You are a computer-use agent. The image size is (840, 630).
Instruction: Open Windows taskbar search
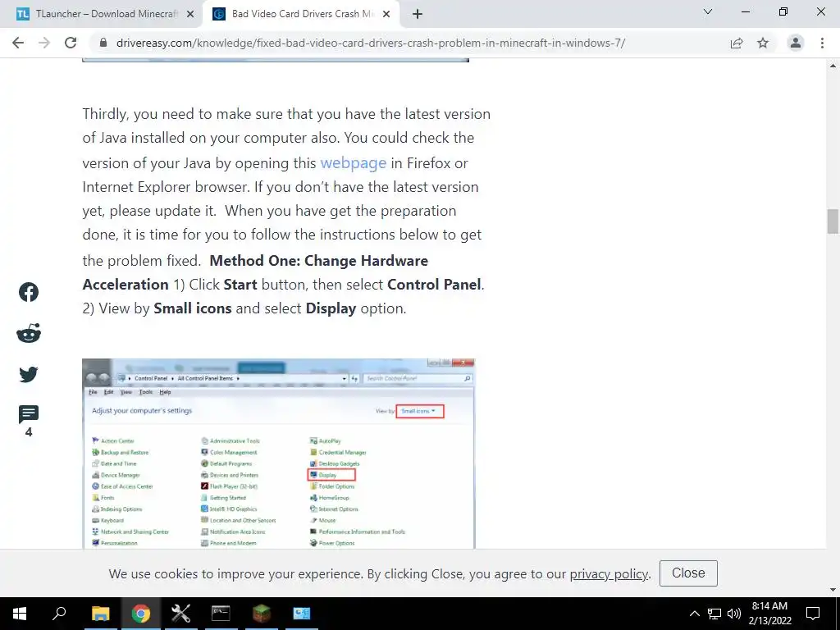[x=59, y=614]
